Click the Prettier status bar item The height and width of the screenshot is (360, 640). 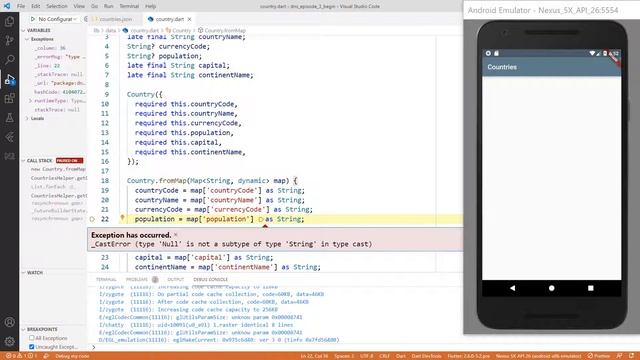pyautogui.click(x=599, y=356)
